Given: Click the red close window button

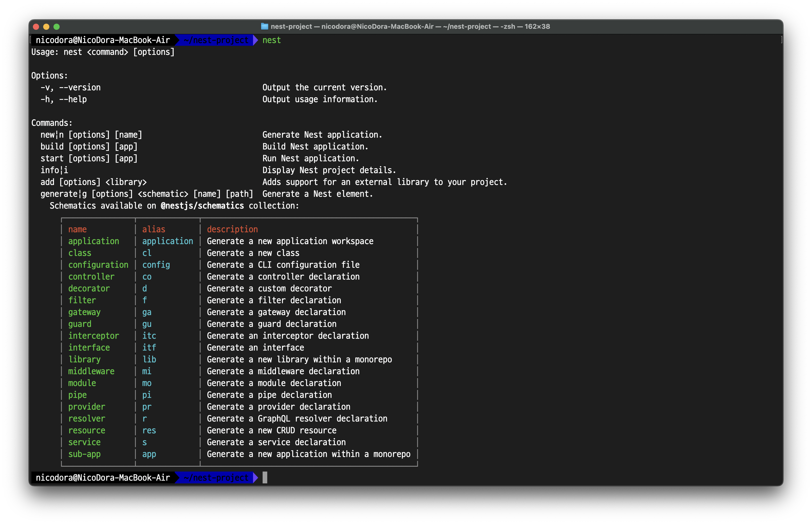Looking at the screenshot, I should [36, 26].
